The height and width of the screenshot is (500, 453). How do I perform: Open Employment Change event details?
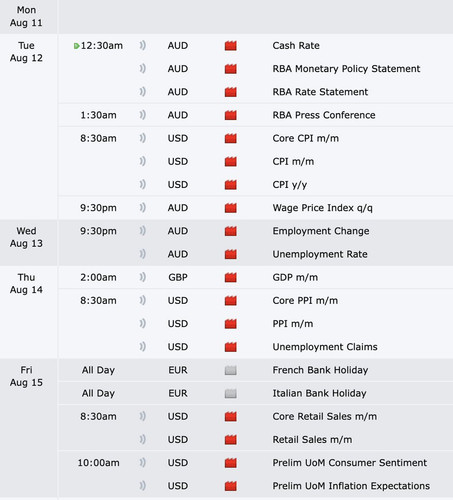(x=321, y=231)
